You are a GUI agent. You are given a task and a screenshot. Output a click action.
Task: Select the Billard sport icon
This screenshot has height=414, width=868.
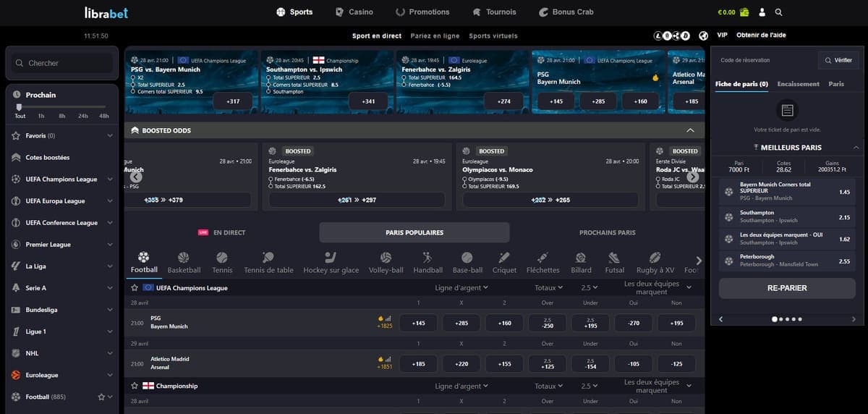(x=580, y=263)
